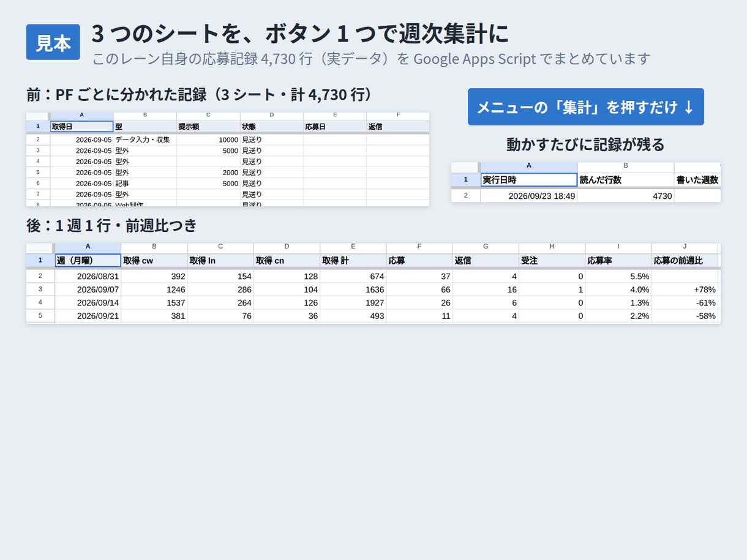
Task: Select the 型 header cell in the 前 sheet
Action: [145, 127]
